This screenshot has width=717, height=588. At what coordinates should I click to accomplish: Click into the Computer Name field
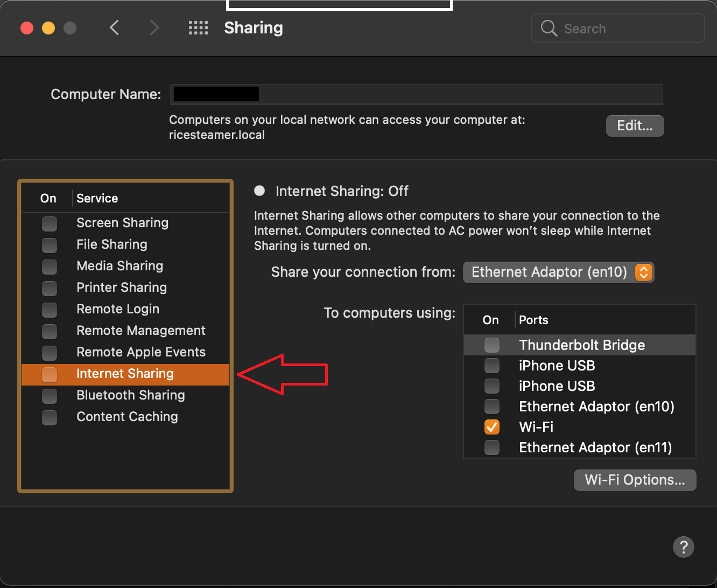458,94
